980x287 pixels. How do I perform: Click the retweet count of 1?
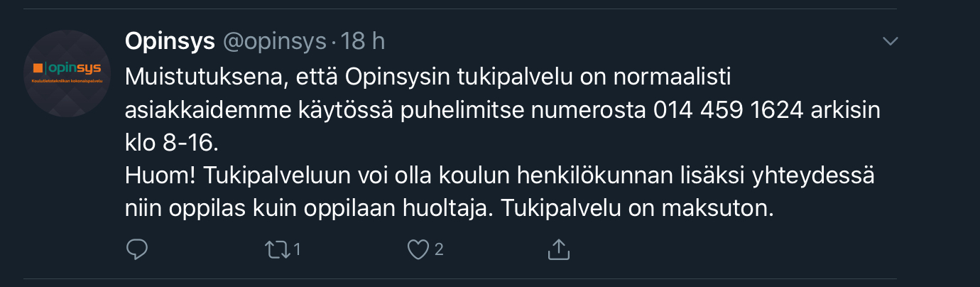tap(298, 249)
